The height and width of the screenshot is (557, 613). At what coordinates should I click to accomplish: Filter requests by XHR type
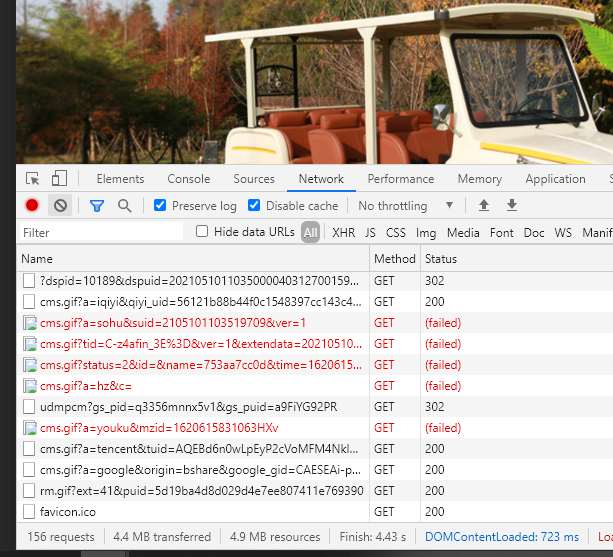343,233
